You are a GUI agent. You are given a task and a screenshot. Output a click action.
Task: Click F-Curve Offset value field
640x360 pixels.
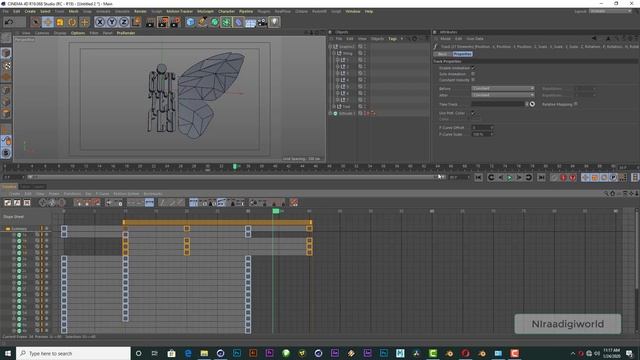[482, 127]
